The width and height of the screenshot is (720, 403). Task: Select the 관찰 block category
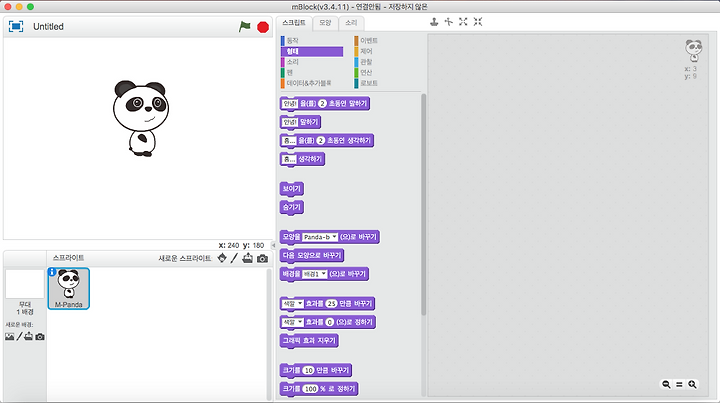386,62
